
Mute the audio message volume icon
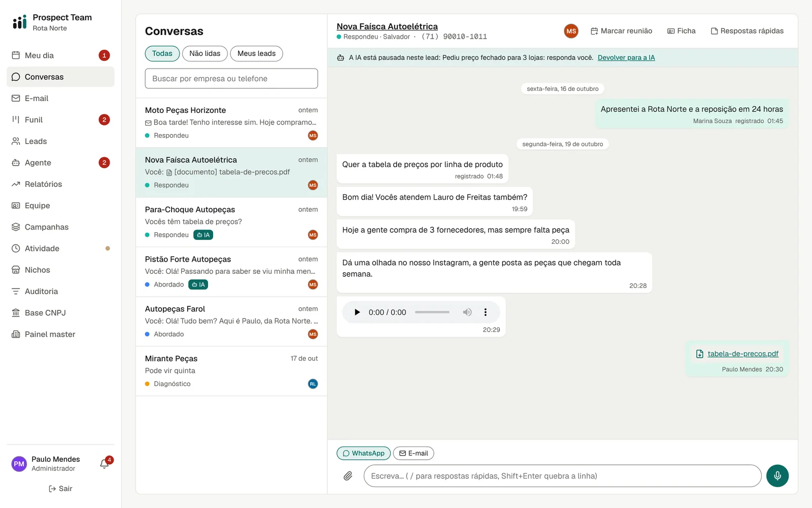pyautogui.click(x=467, y=312)
